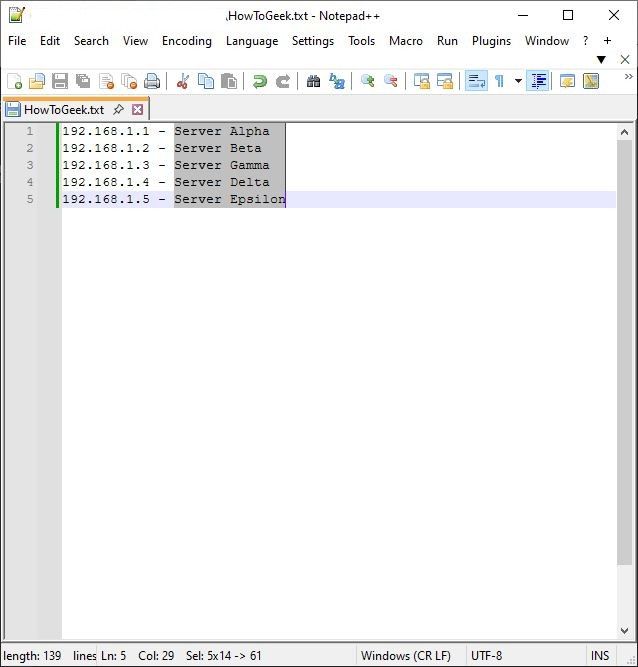Image resolution: width=638 pixels, height=667 pixels.
Task: Open the Run menu
Action: tap(447, 41)
